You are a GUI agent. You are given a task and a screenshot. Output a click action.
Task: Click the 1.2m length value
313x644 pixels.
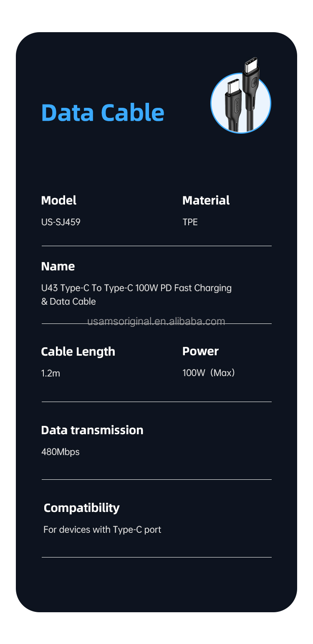click(50, 373)
